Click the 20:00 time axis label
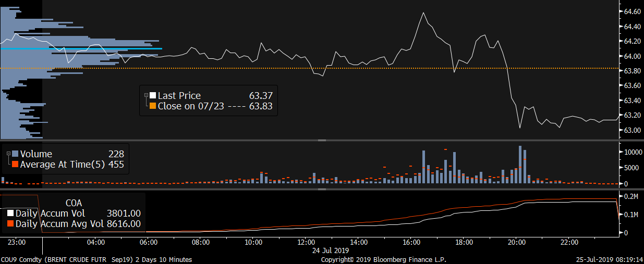Viewport: 644px width, 264px height. 516,242
